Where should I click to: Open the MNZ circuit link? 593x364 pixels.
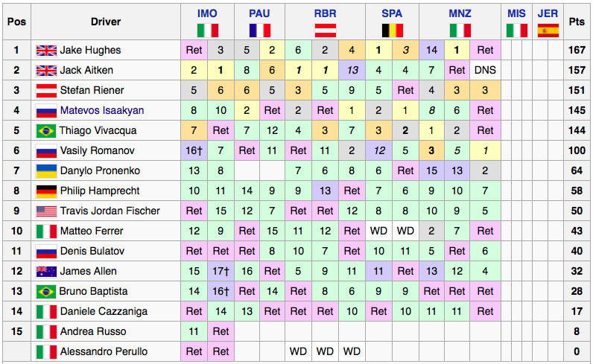coord(460,13)
